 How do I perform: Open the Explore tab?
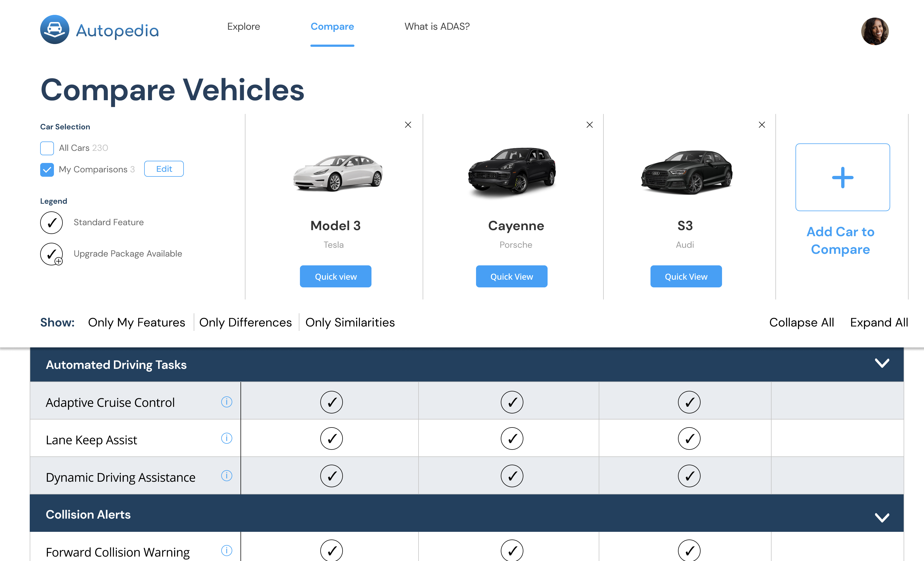pyautogui.click(x=243, y=26)
